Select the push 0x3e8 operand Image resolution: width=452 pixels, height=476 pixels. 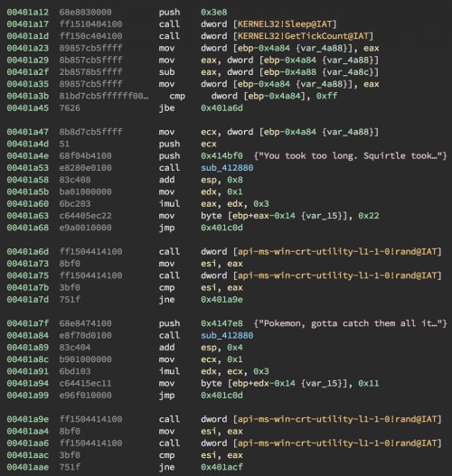214,12
